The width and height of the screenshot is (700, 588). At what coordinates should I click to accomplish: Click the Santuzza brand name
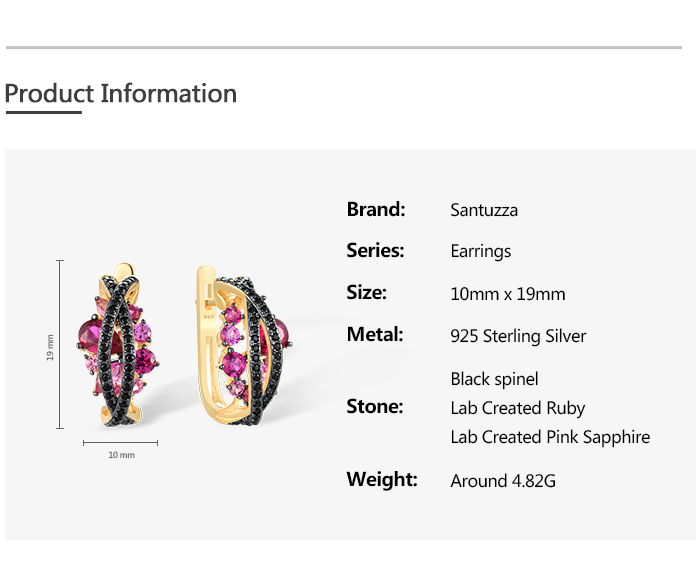[x=484, y=210]
